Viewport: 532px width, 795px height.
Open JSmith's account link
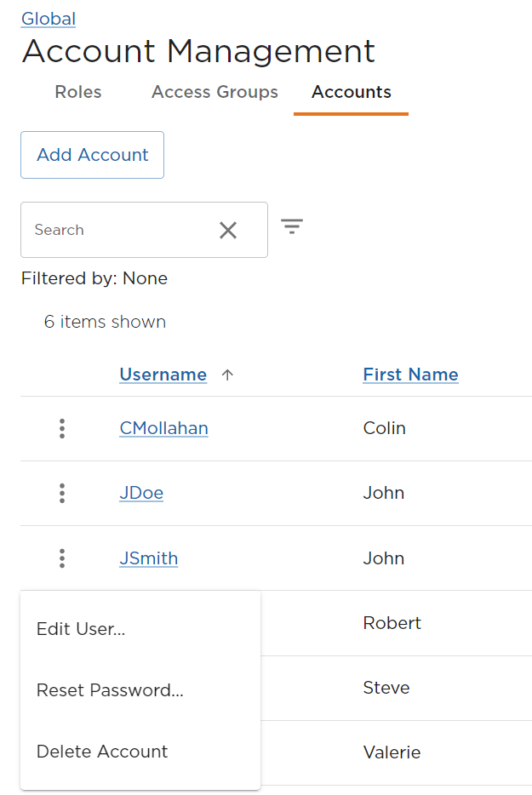coord(148,558)
